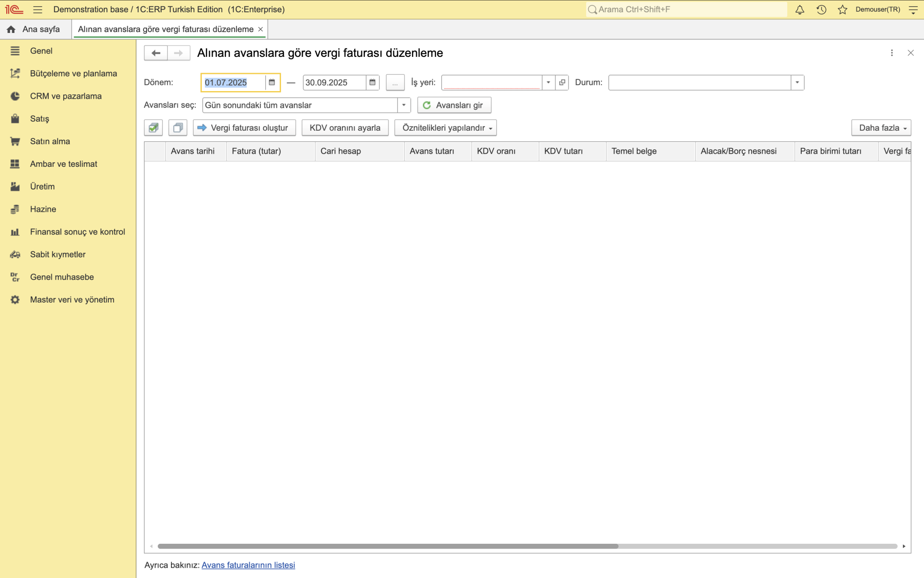
Task: Expand the Avansları seç dropdown
Action: 404,105
